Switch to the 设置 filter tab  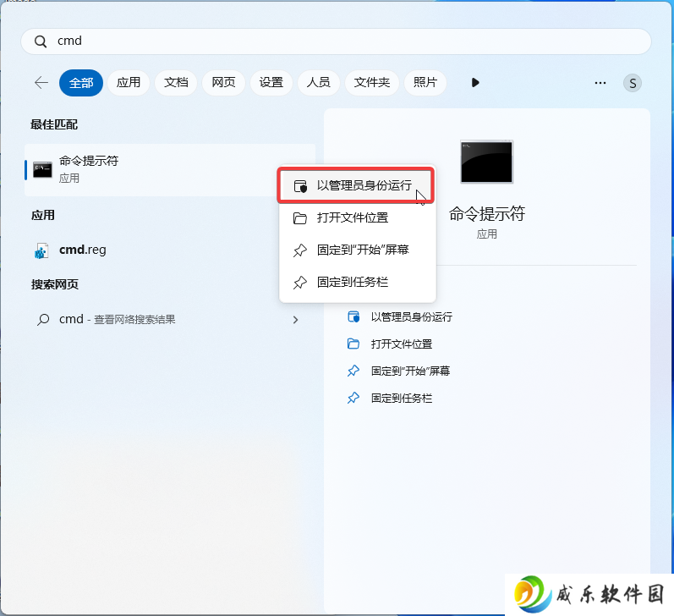coord(271,82)
